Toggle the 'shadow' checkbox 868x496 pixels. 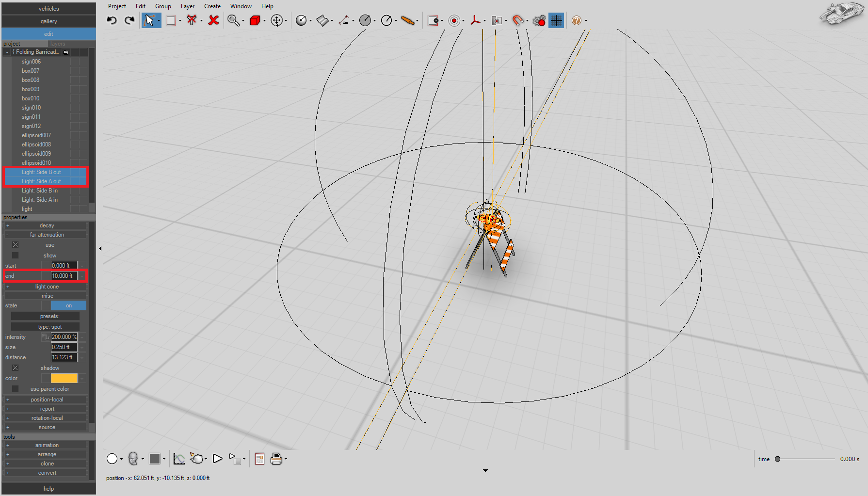pyautogui.click(x=15, y=368)
